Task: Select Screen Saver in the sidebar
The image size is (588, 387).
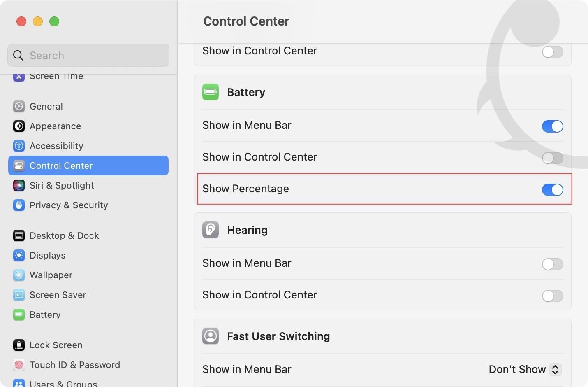Action: point(58,295)
